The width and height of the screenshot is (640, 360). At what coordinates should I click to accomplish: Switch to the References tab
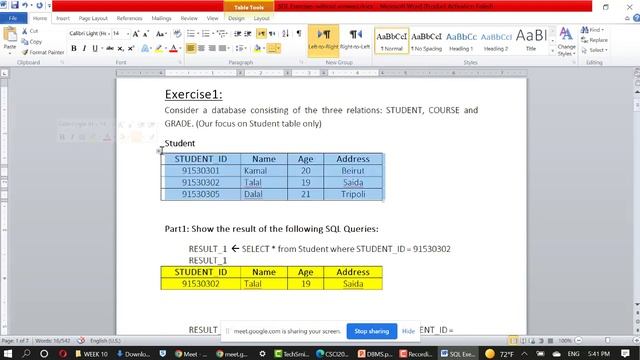[129, 18]
